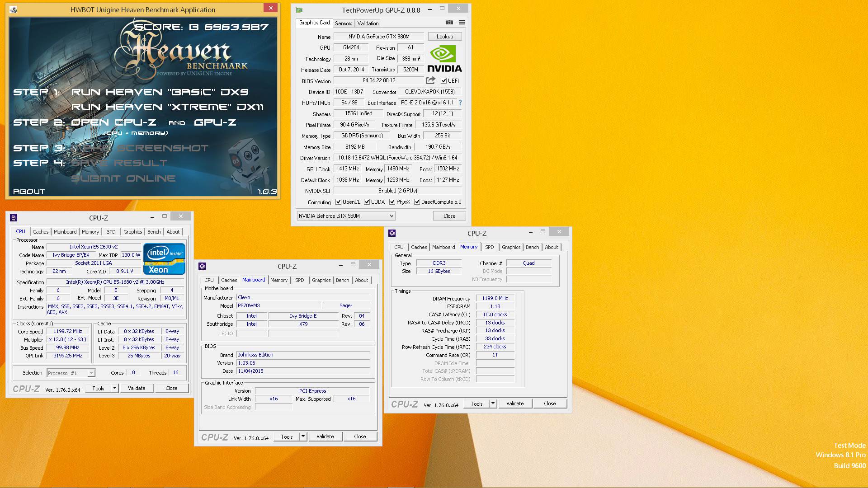Click the NVIDIA SLI Enabled (2 GPUs) field
This screenshot has height=488, width=868.
tap(397, 191)
